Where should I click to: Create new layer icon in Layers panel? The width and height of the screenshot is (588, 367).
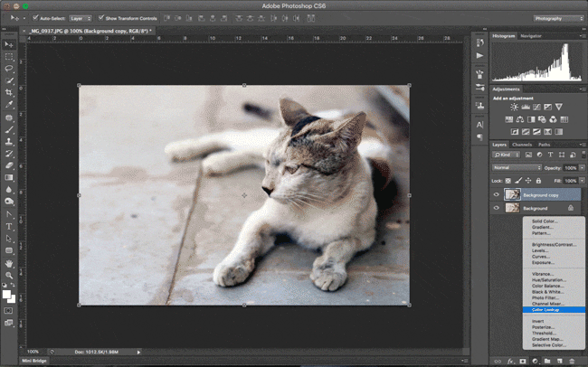pyautogui.click(x=559, y=361)
